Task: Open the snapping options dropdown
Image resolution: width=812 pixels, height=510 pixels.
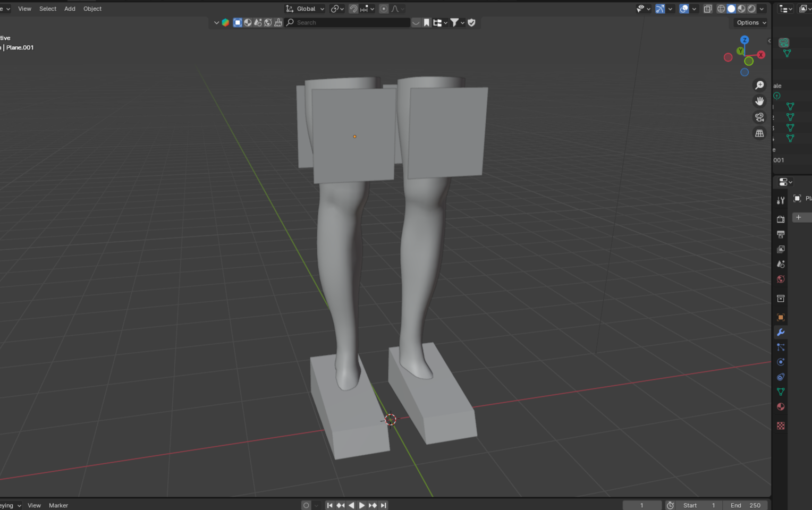Action: pos(367,8)
